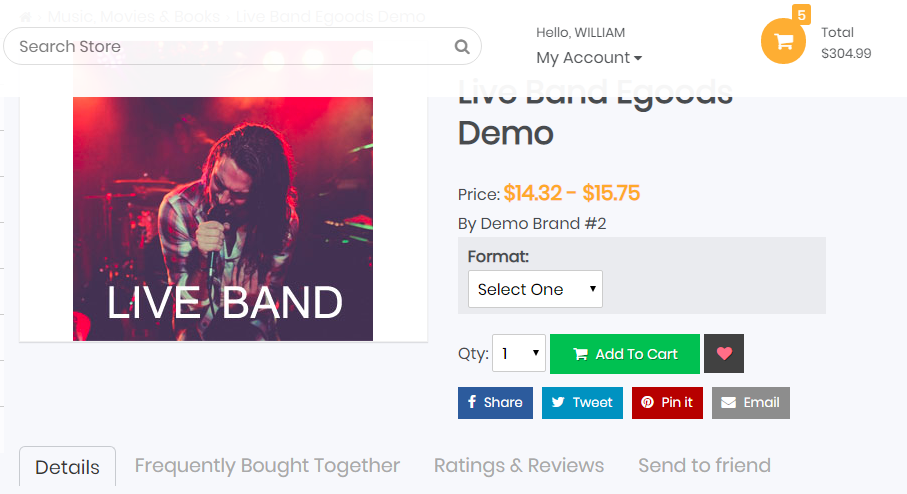907x494 pixels.
Task: Pin it on Pinterest
Action: (x=667, y=402)
